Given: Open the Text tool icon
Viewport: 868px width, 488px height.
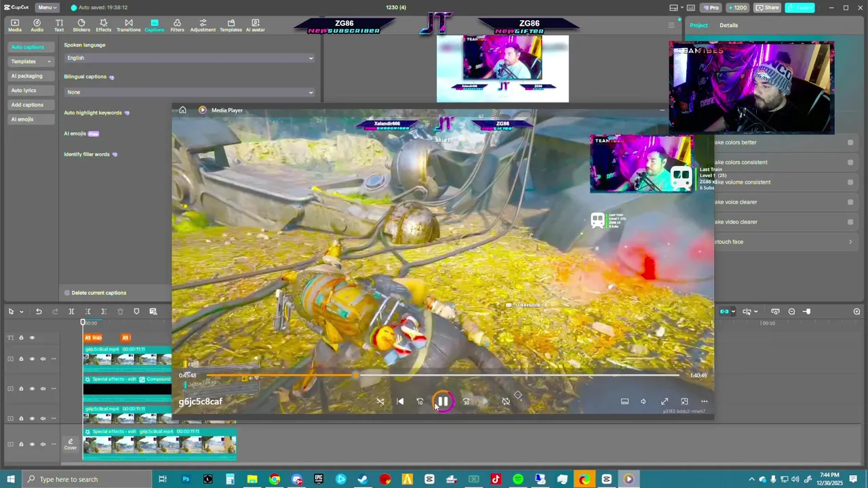Looking at the screenshot, I should 59,25.
